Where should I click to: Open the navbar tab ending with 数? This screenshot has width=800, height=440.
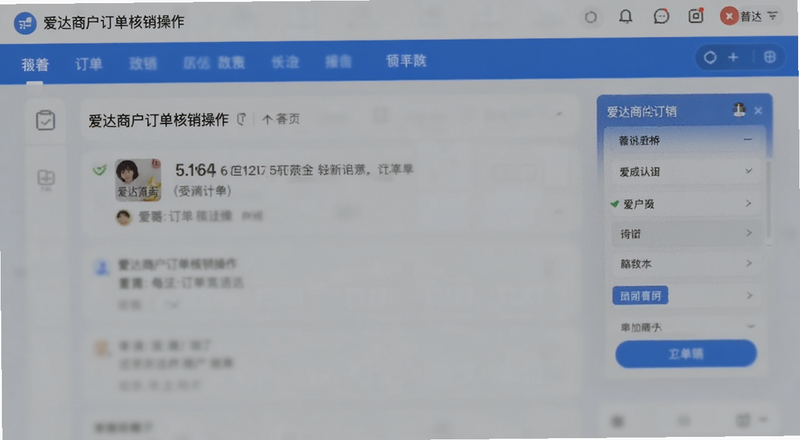(214, 63)
